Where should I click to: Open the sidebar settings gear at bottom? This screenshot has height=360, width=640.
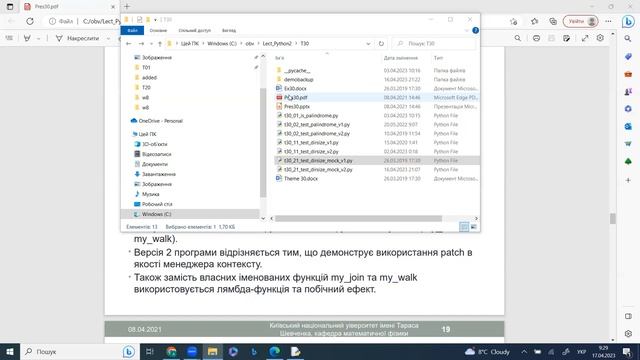point(628,333)
